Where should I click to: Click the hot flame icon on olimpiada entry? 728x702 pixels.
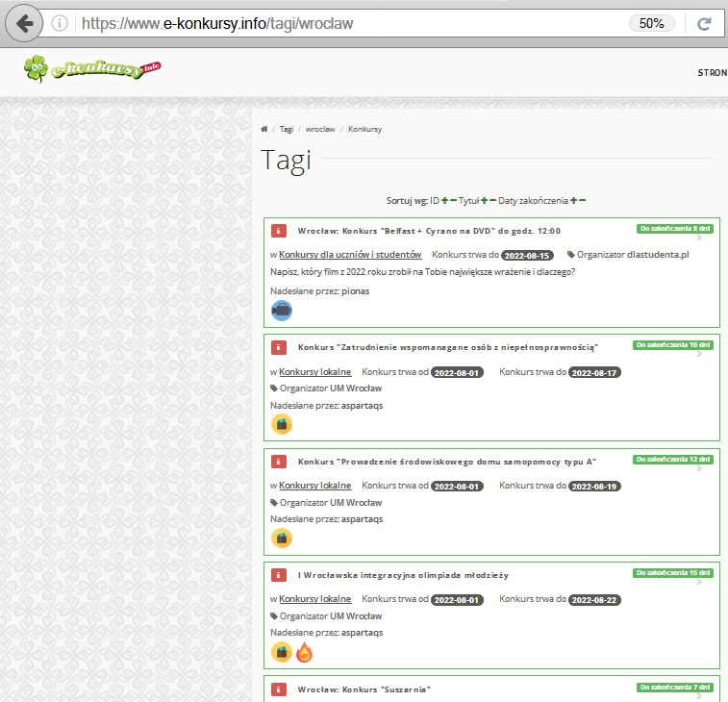[304, 653]
